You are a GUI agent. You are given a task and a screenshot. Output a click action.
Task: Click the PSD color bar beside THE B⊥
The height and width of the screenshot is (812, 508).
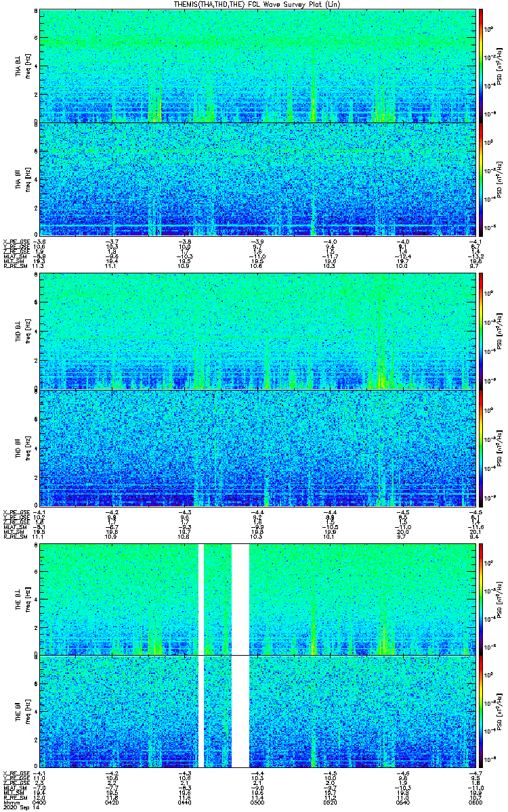pyautogui.click(x=481, y=599)
